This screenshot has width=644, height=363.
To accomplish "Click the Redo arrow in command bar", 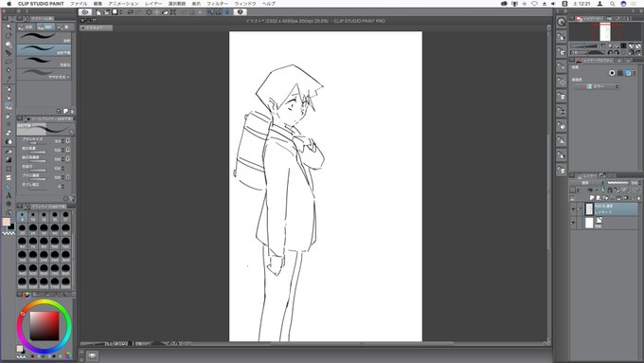I will point(138,12).
